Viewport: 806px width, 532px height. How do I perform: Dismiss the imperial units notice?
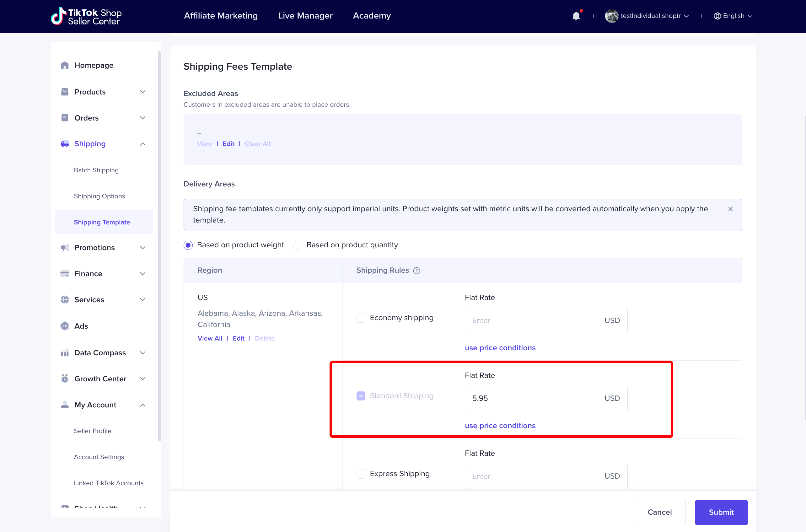pyautogui.click(x=730, y=209)
